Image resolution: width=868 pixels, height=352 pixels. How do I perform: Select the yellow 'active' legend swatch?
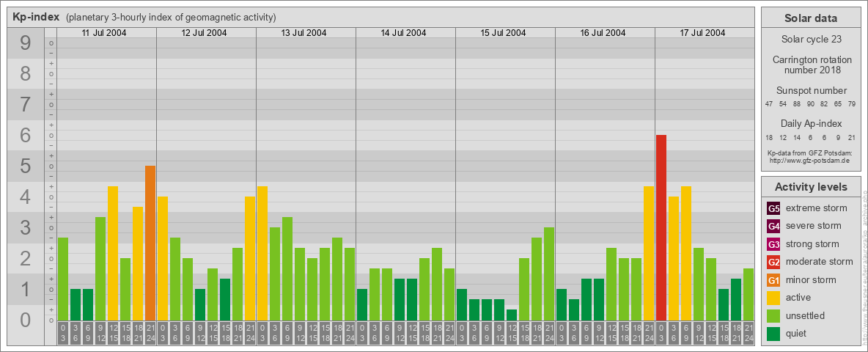[773, 298]
